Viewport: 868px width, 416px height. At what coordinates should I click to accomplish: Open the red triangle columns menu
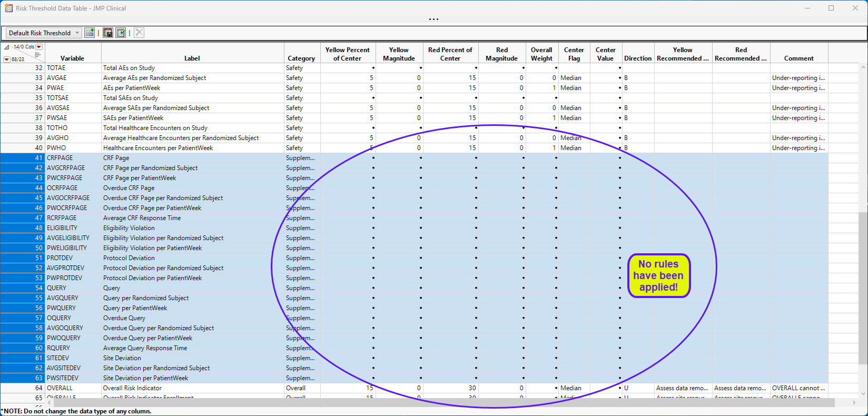pos(39,47)
